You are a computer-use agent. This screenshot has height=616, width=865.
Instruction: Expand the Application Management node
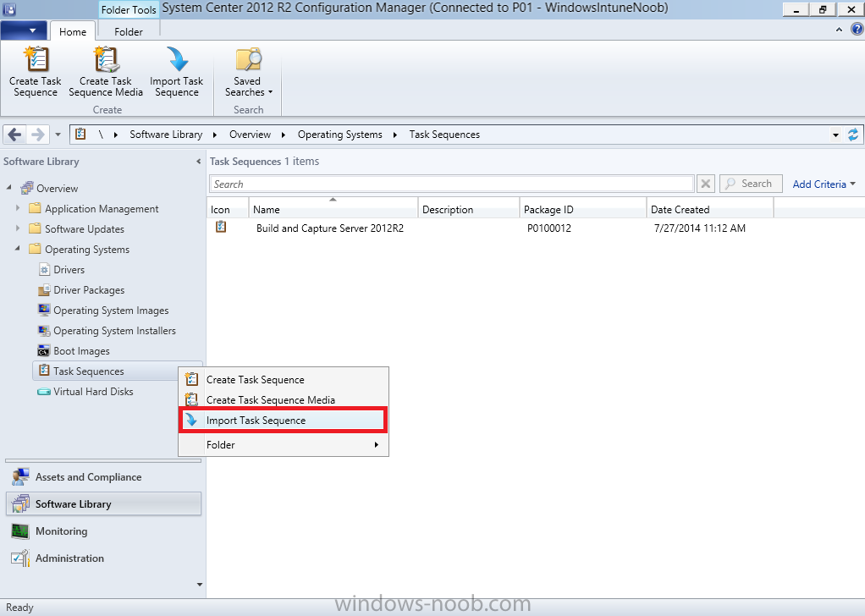click(x=18, y=208)
